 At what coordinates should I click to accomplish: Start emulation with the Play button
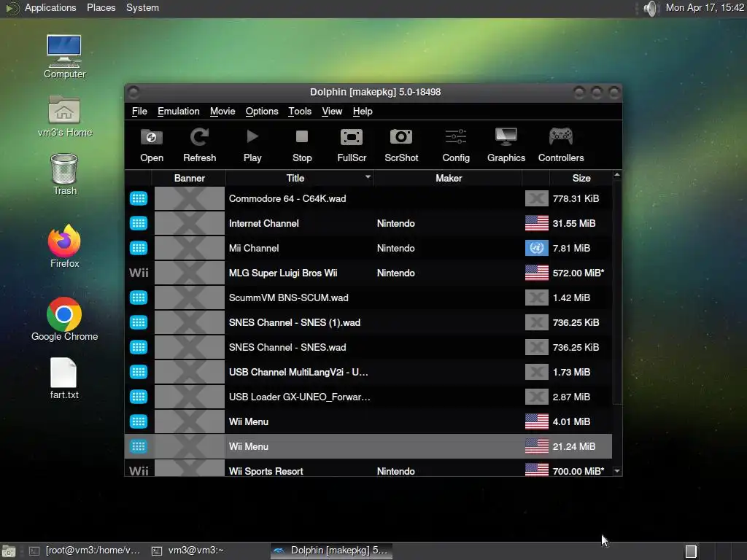click(252, 145)
